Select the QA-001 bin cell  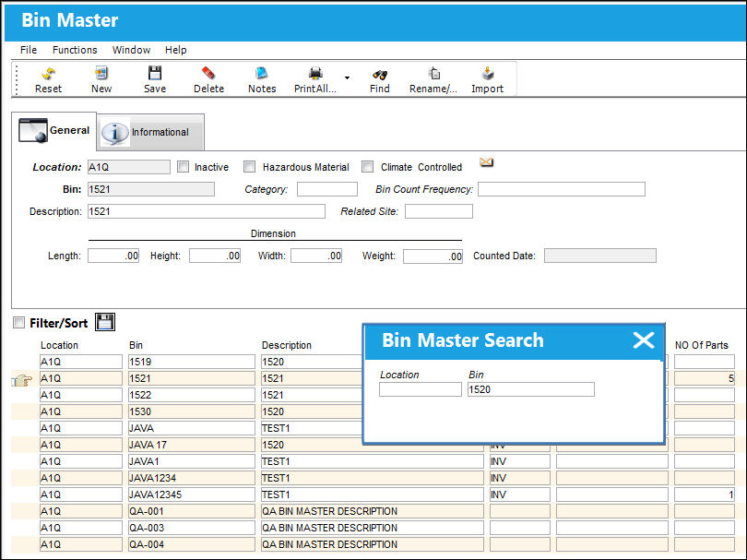192,511
